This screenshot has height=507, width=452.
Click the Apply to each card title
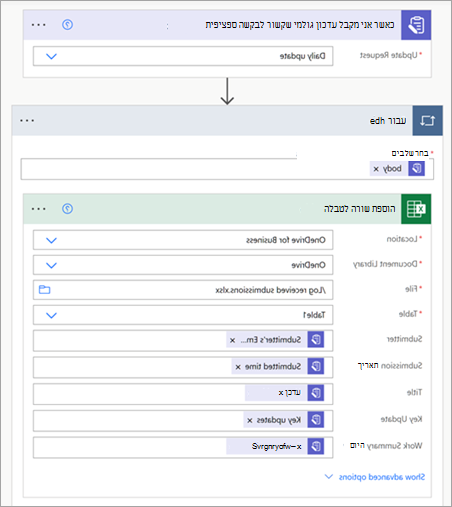coord(388,121)
